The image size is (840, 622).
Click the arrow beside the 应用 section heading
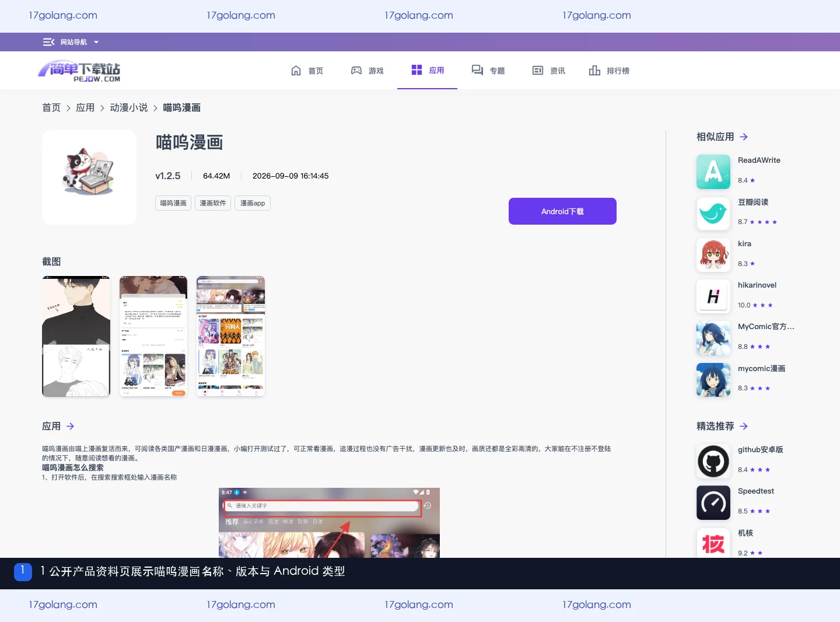[x=70, y=426]
